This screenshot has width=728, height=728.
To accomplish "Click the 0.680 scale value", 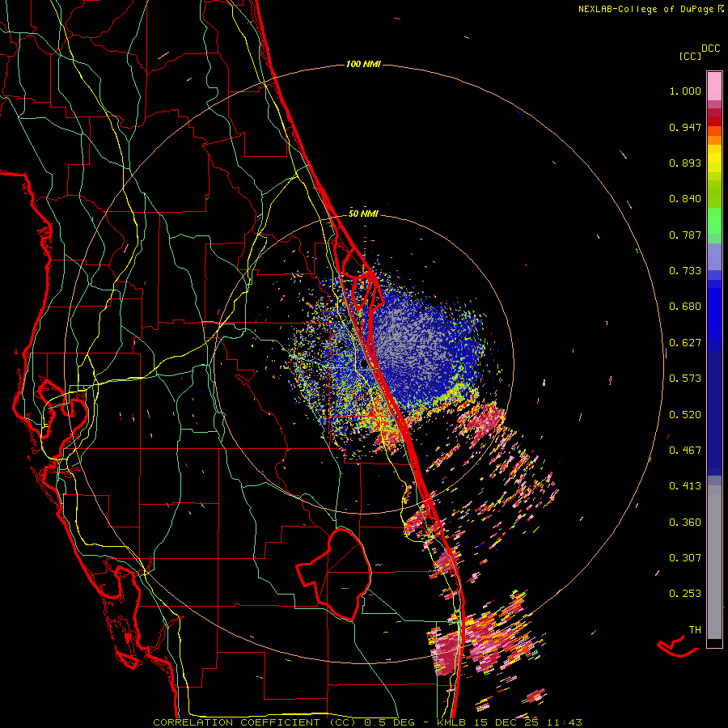I will pyautogui.click(x=685, y=307).
